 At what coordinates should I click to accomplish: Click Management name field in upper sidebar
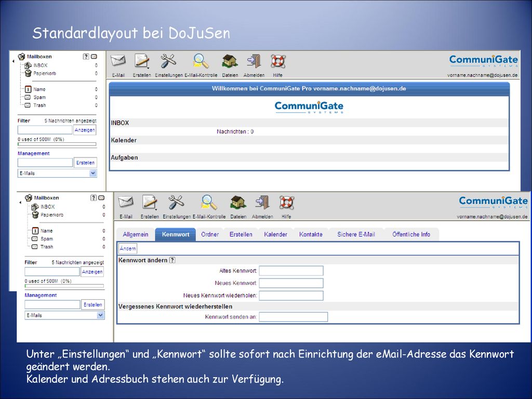[x=45, y=163]
